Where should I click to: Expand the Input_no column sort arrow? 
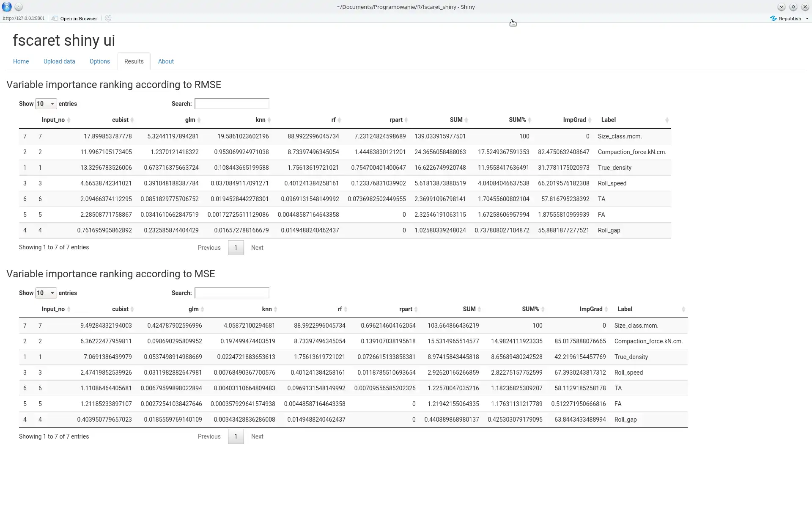click(x=69, y=120)
